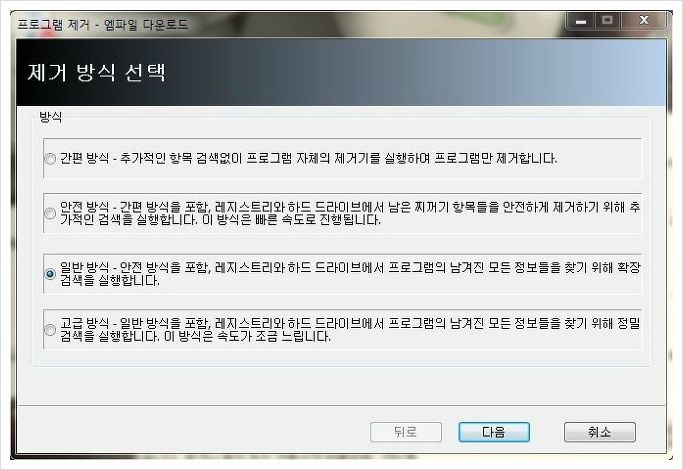Image resolution: width=683 pixels, height=470 pixels.
Task: Click 검색을 실행합니다 line under 일반 방식
Action: coord(110,280)
